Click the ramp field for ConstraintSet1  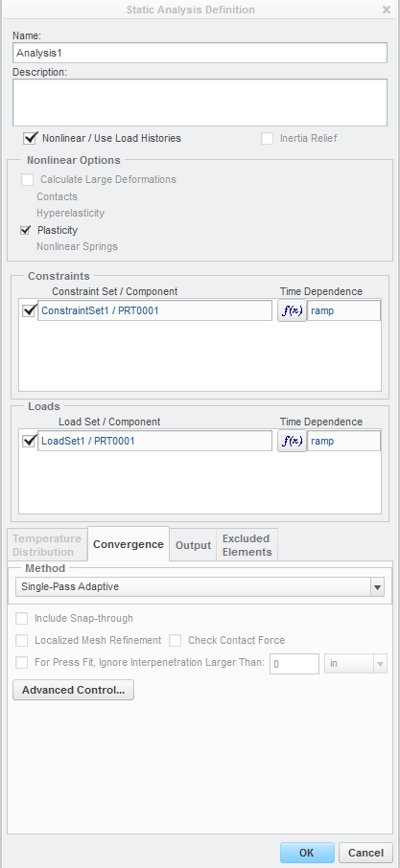pos(343,310)
